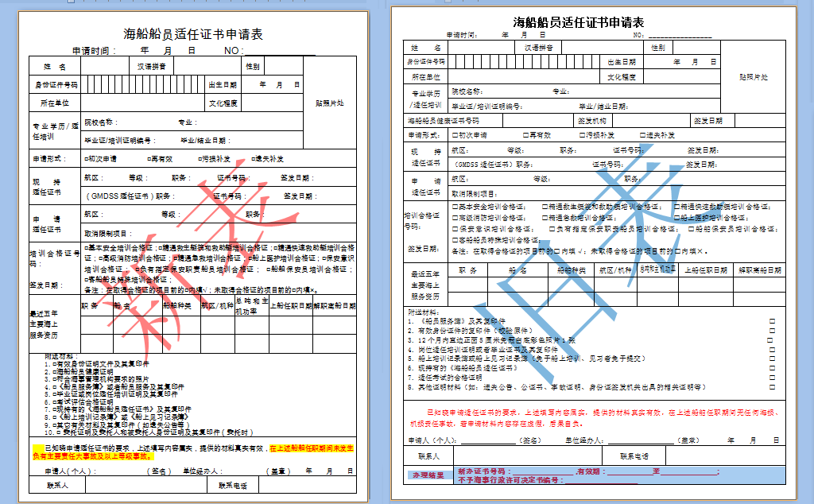Click the blank 海船船员健康证书号码 cell on the right page
The image size is (814, 504).
point(538,121)
